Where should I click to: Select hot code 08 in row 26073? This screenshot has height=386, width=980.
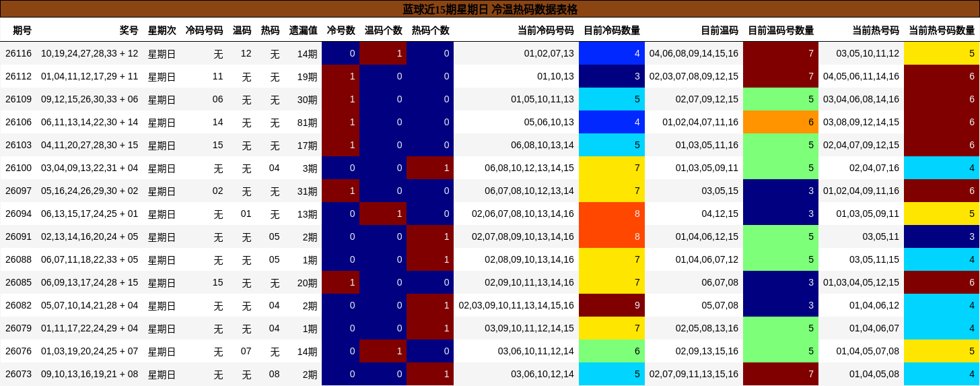click(274, 374)
